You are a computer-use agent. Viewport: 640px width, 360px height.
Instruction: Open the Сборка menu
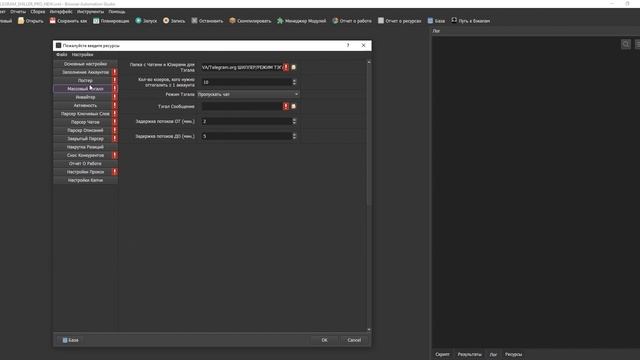pos(38,12)
